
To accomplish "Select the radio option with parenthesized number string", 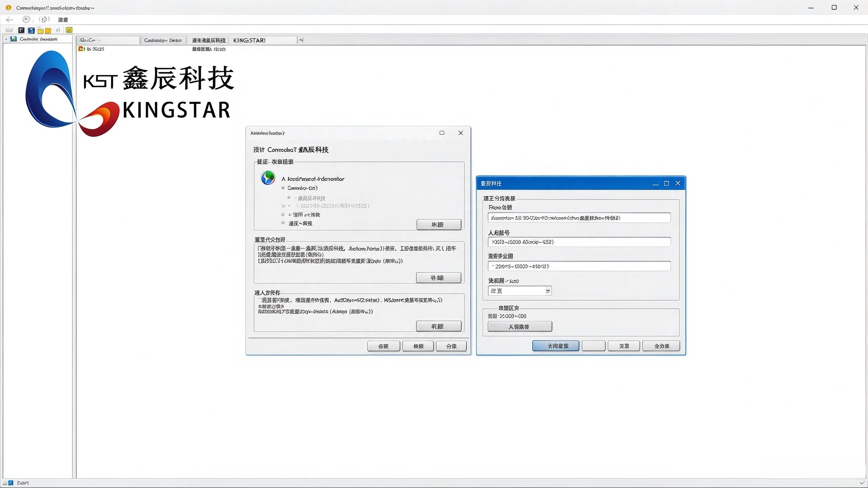I will tap(283, 206).
